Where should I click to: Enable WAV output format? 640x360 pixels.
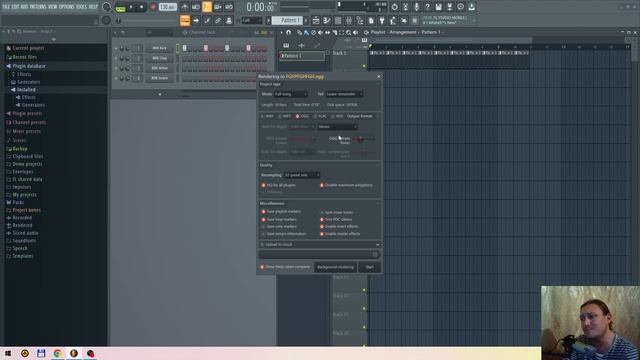(x=267, y=116)
